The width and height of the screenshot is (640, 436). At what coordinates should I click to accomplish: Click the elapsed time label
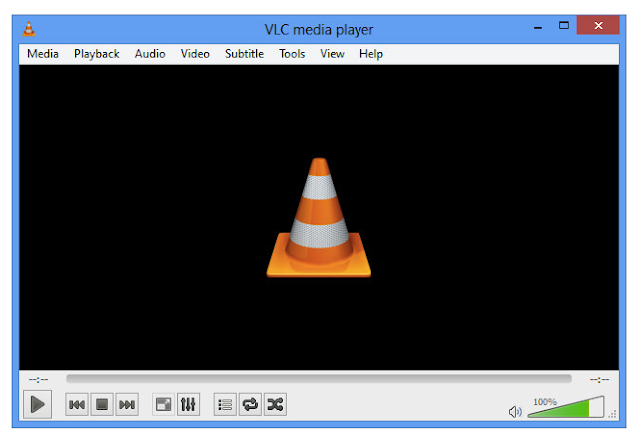pos(38,380)
